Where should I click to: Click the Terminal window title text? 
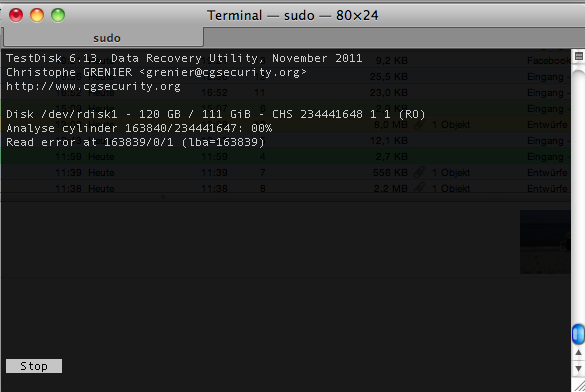[x=292, y=15]
